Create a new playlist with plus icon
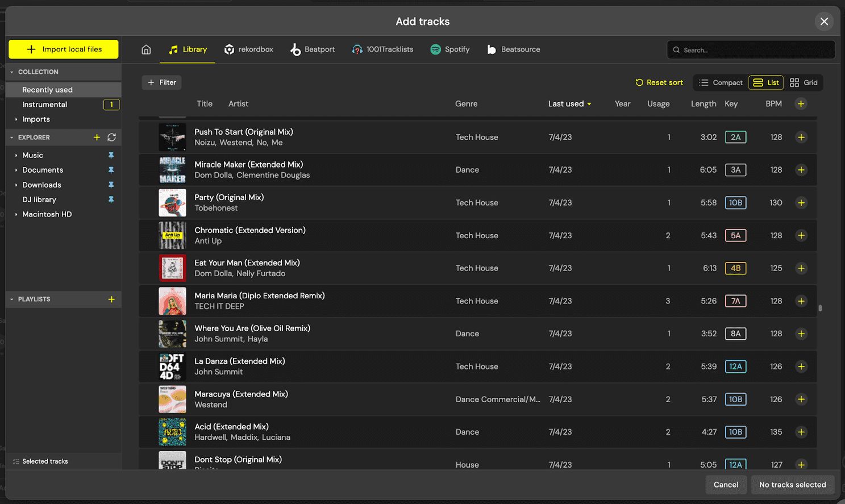This screenshot has height=504, width=845. pyautogui.click(x=111, y=299)
